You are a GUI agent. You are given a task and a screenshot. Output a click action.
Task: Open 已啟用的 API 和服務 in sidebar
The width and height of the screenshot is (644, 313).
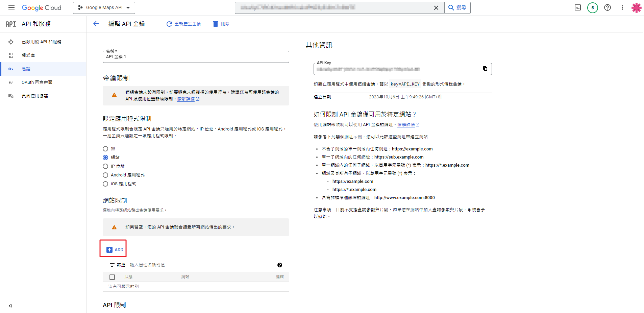42,42
